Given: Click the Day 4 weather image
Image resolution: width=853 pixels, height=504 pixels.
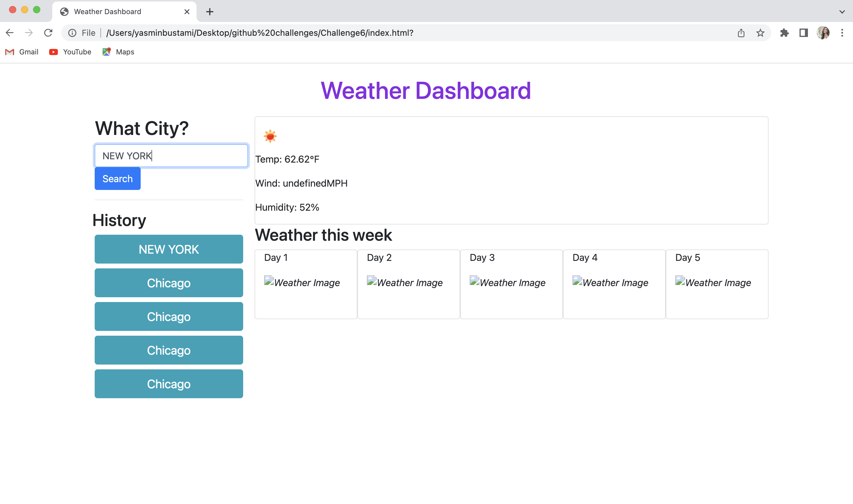Looking at the screenshot, I should (610, 283).
